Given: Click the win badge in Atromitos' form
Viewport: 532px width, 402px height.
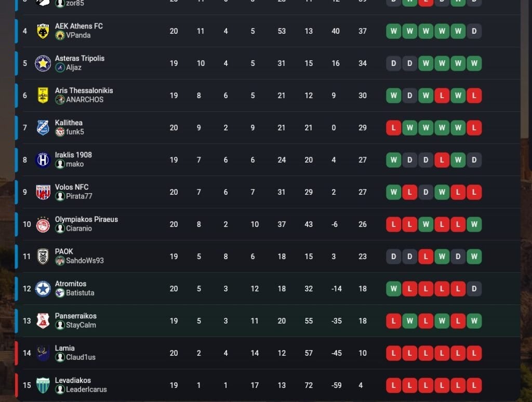Looking at the screenshot, I should tap(394, 289).
